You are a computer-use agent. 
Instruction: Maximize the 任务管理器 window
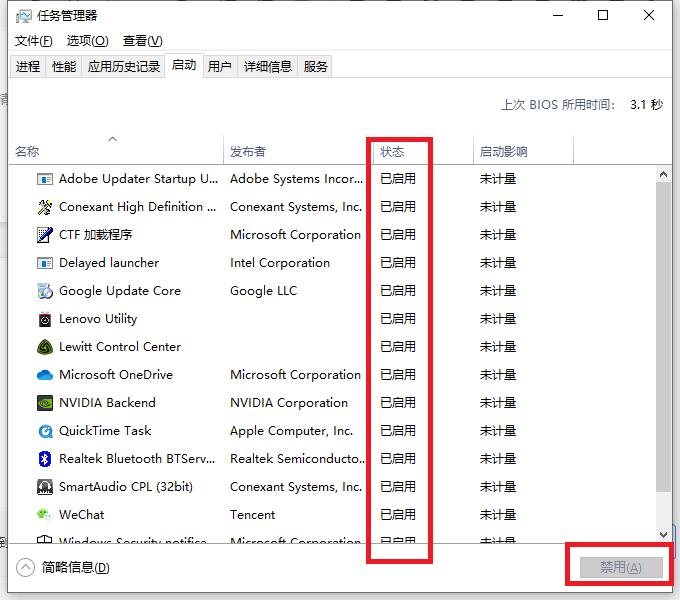click(603, 16)
